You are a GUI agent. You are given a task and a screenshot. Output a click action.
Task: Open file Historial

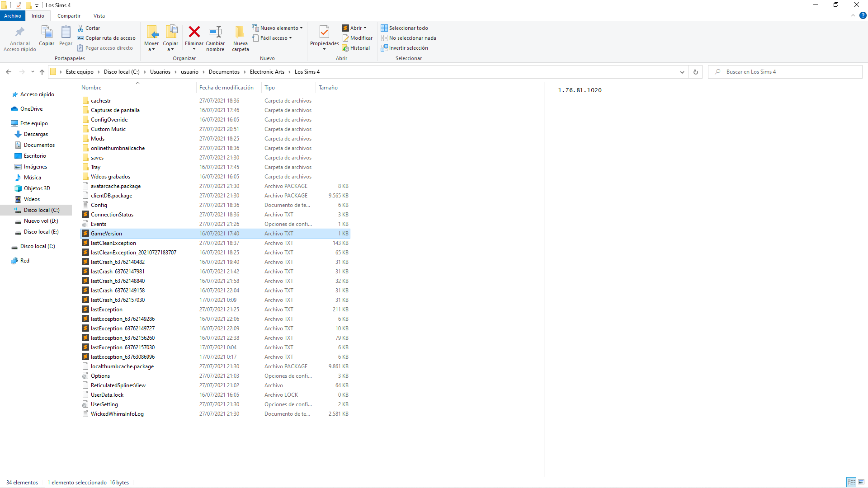coord(356,48)
